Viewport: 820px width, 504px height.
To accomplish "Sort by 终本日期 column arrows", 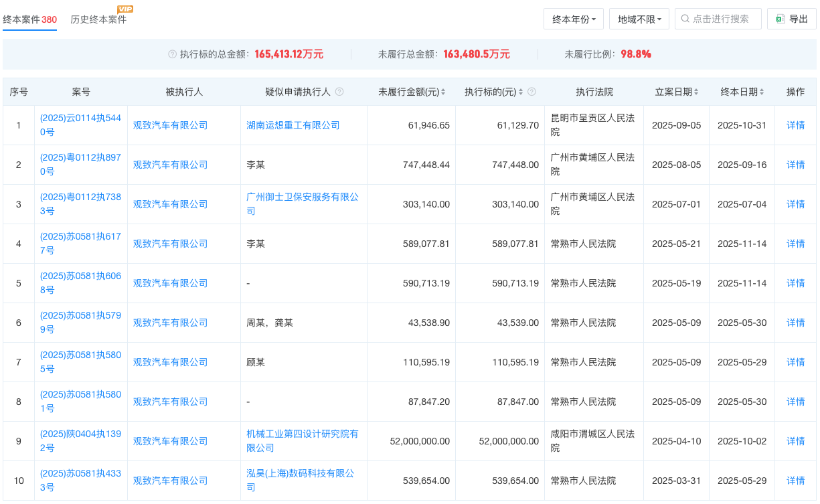I will click(762, 92).
